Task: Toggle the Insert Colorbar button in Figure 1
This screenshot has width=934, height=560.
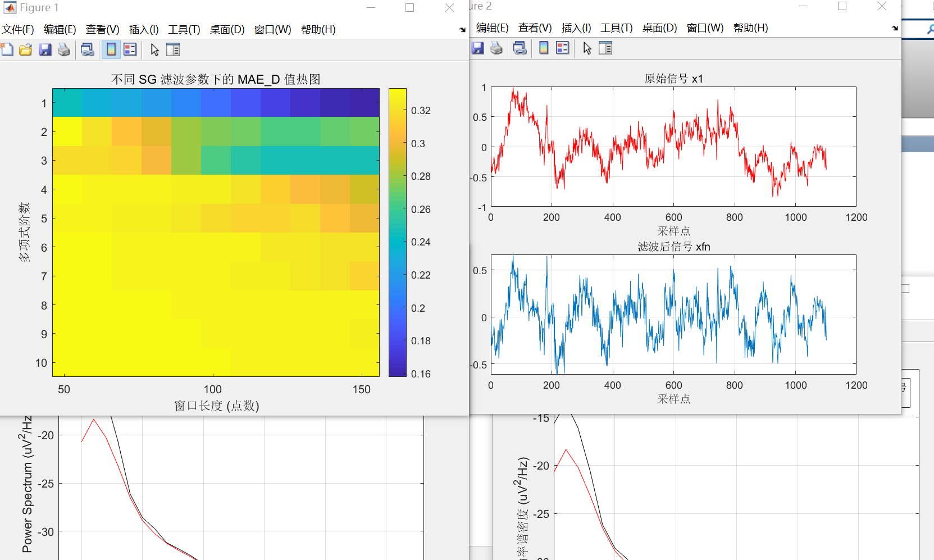Action: 111,50
